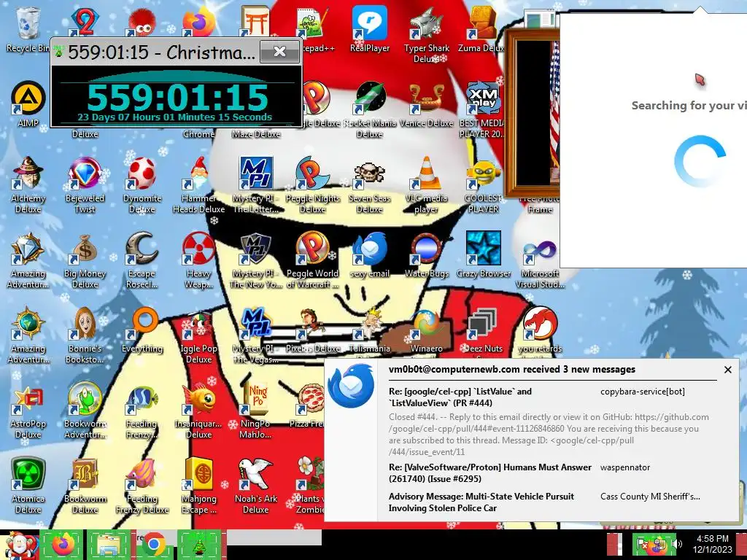747x560 pixels.
Task: Open the Insaniquarium Deluxe shortcut
Action: [198, 410]
